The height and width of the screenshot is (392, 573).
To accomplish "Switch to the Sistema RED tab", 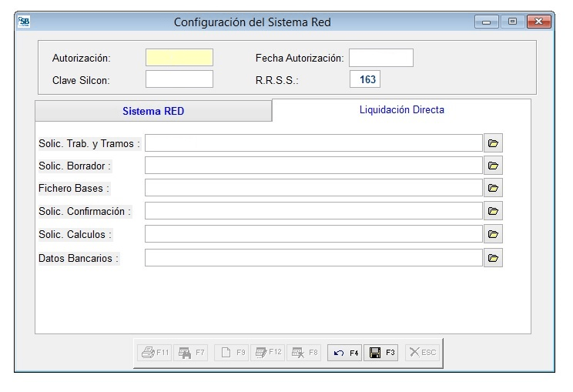I will point(153,111).
